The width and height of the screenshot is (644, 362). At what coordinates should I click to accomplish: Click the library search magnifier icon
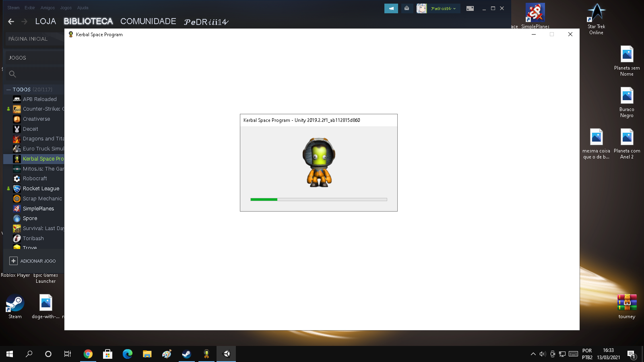[x=12, y=74]
